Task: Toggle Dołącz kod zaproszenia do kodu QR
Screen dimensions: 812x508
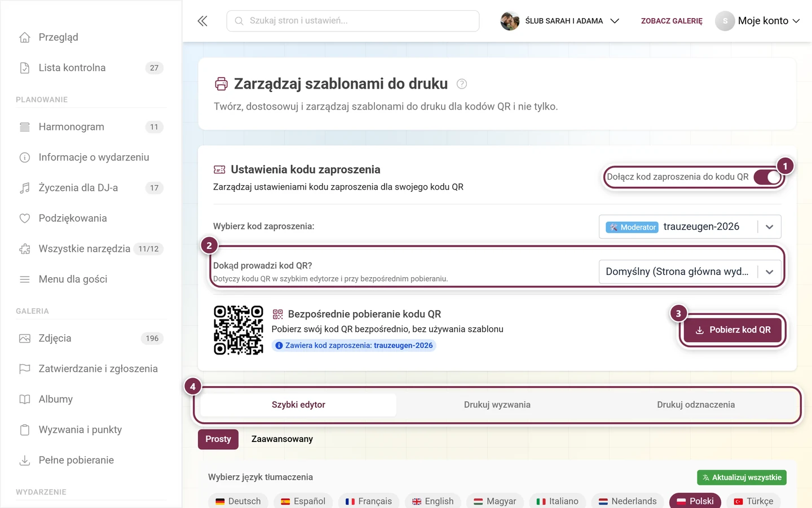Action: pyautogui.click(x=767, y=177)
